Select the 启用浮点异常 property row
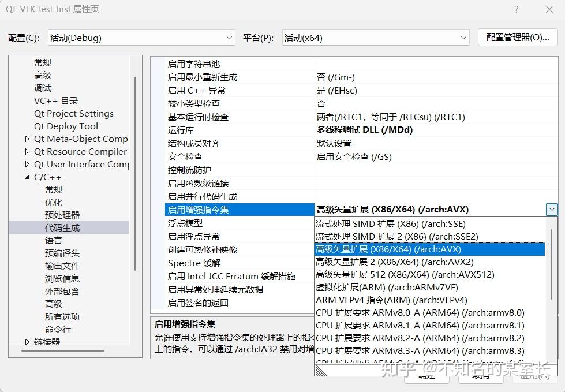The height and width of the screenshot is (392, 565). coord(240,236)
